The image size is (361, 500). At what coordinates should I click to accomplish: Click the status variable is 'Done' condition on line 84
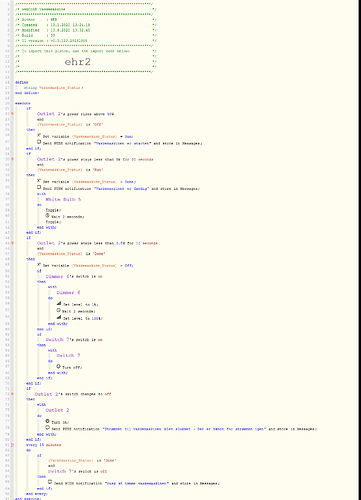(82, 461)
